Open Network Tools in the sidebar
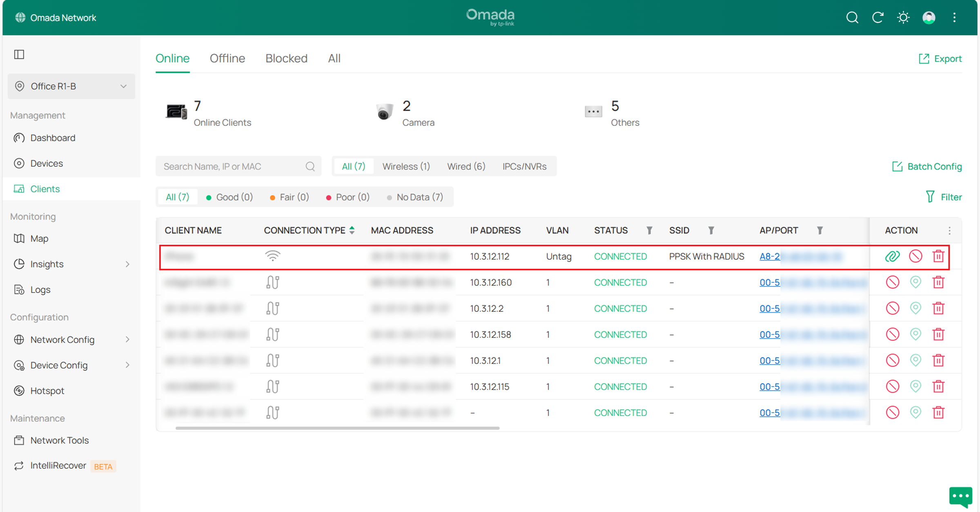This screenshot has width=980, height=512. 60,440
